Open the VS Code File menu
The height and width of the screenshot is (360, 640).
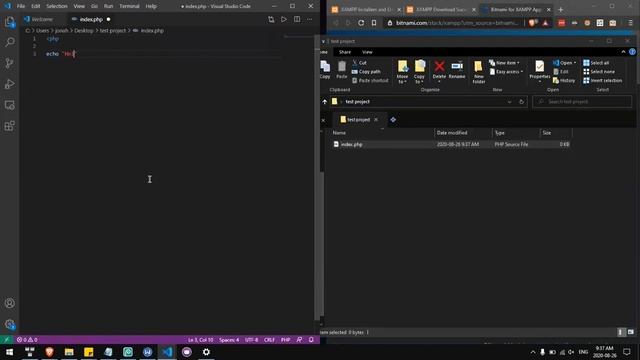(x=21, y=6)
